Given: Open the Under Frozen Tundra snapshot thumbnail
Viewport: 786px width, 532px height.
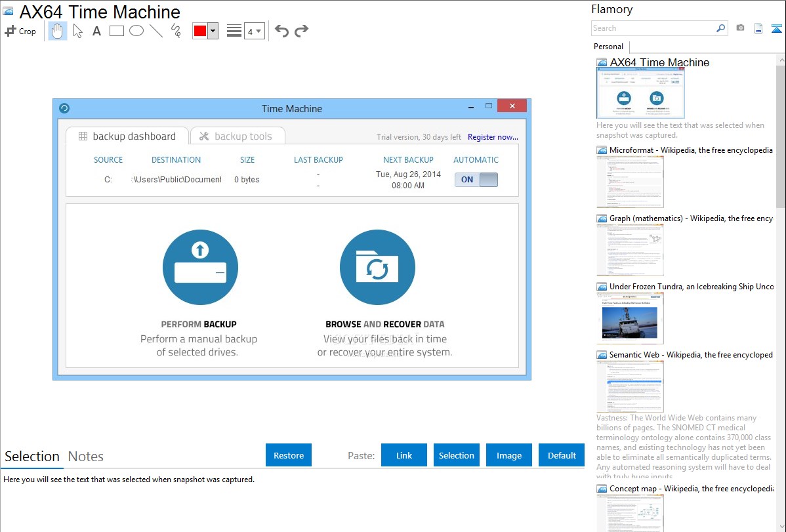Looking at the screenshot, I should 630,318.
